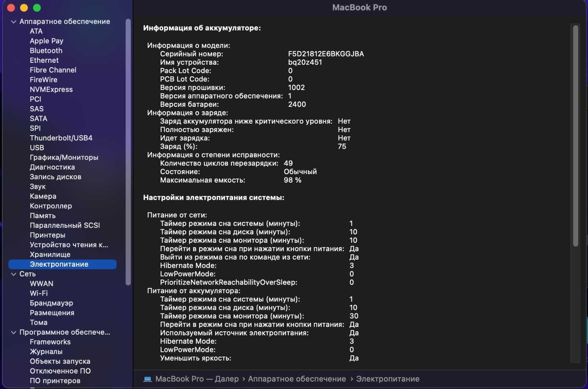Select Параллельный SCSI item
Viewport: 588px width, 389px height.
click(x=65, y=226)
